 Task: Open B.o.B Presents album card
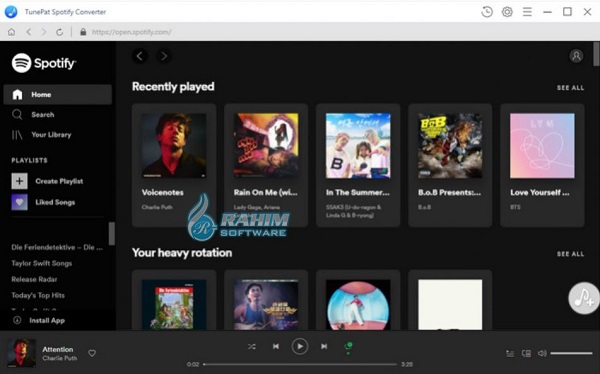click(x=450, y=165)
